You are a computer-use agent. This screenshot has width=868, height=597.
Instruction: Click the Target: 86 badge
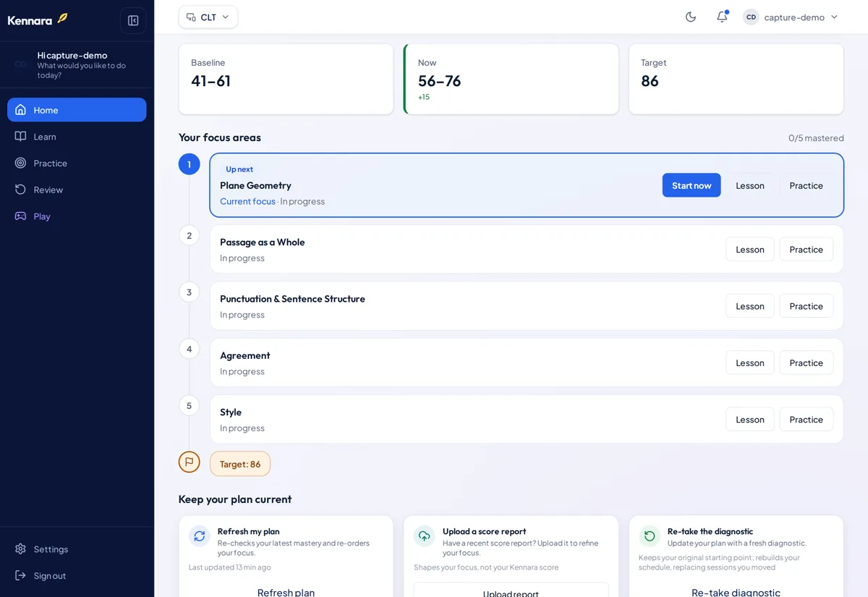point(240,464)
